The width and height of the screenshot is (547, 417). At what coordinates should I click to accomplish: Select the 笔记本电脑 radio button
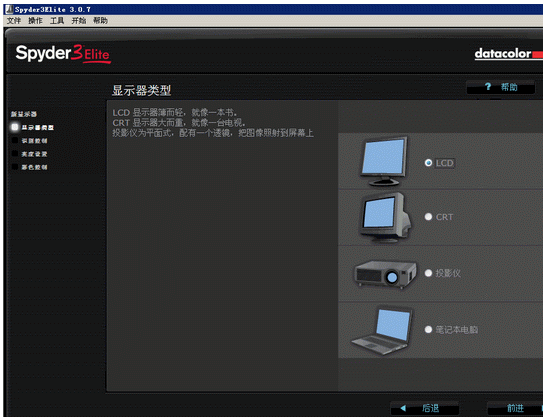428,329
